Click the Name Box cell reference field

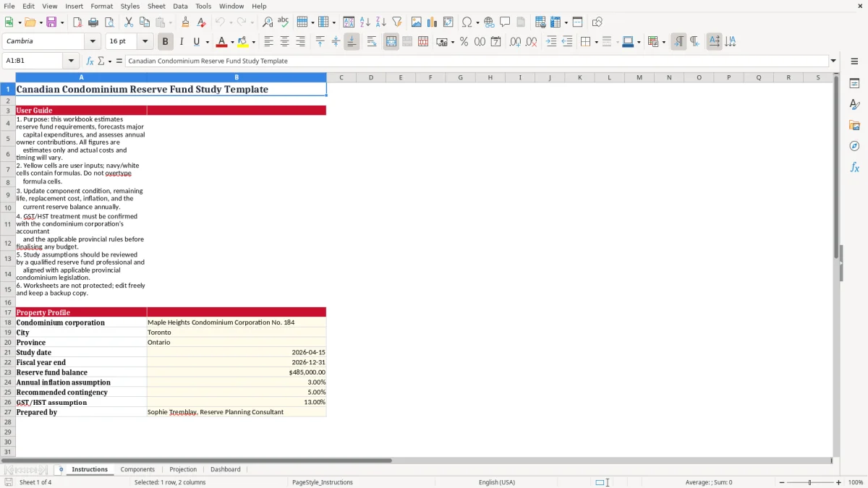click(x=33, y=61)
